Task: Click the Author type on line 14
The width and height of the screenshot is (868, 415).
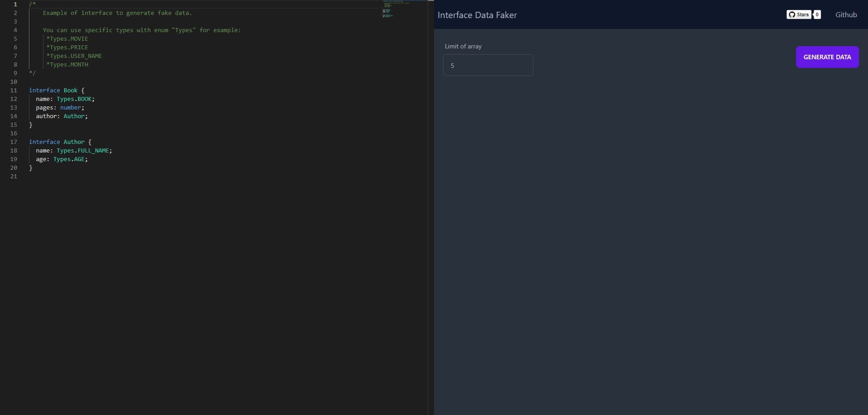Action: pos(75,116)
